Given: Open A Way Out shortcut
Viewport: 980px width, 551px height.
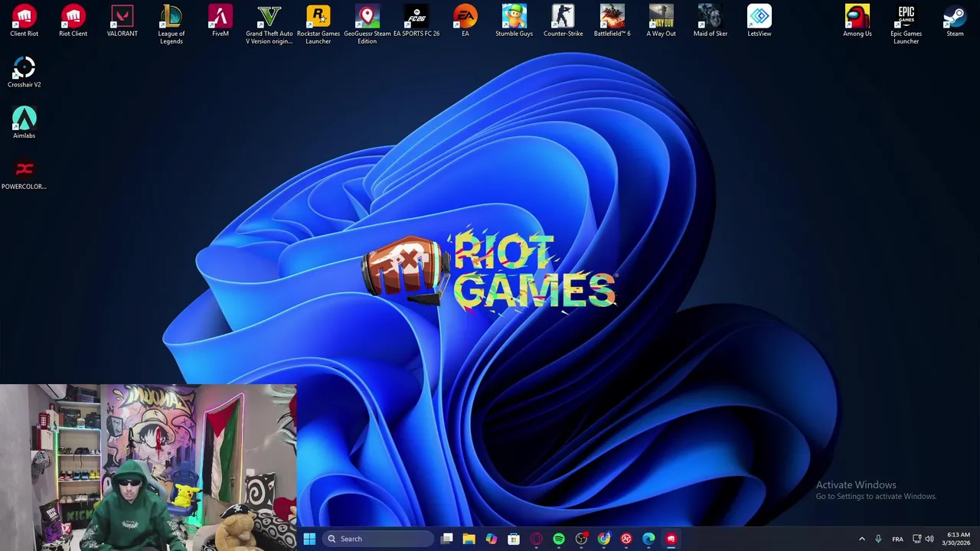Looking at the screenshot, I should tap(661, 21).
